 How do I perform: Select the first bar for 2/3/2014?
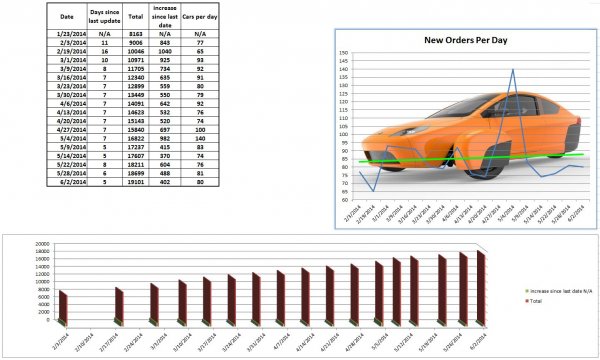pos(63,308)
